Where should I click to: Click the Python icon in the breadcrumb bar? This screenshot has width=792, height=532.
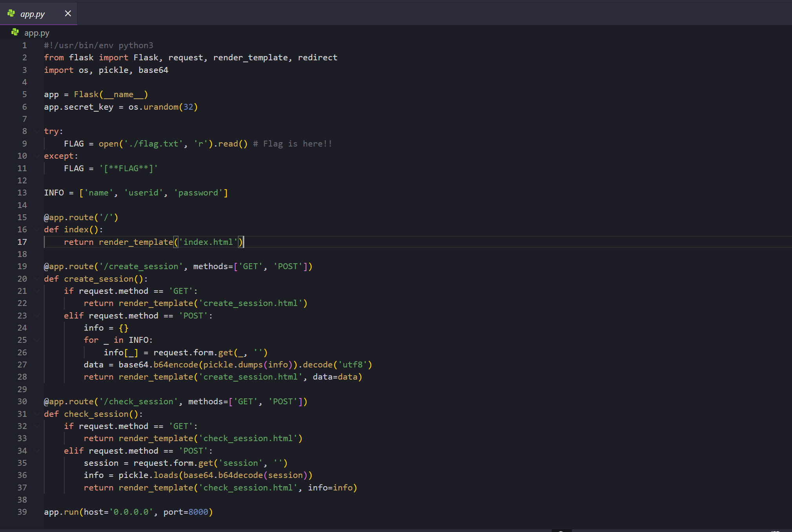click(x=15, y=33)
